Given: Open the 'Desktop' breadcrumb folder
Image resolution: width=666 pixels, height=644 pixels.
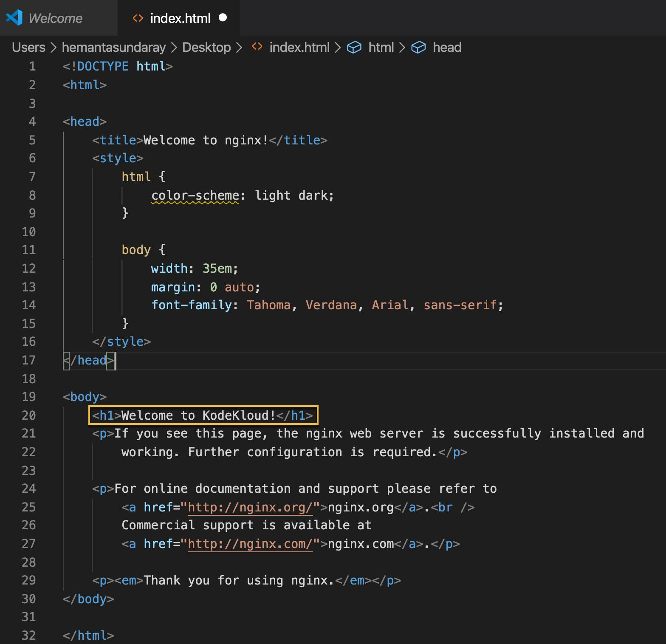Looking at the screenshot, I should 206,47.
